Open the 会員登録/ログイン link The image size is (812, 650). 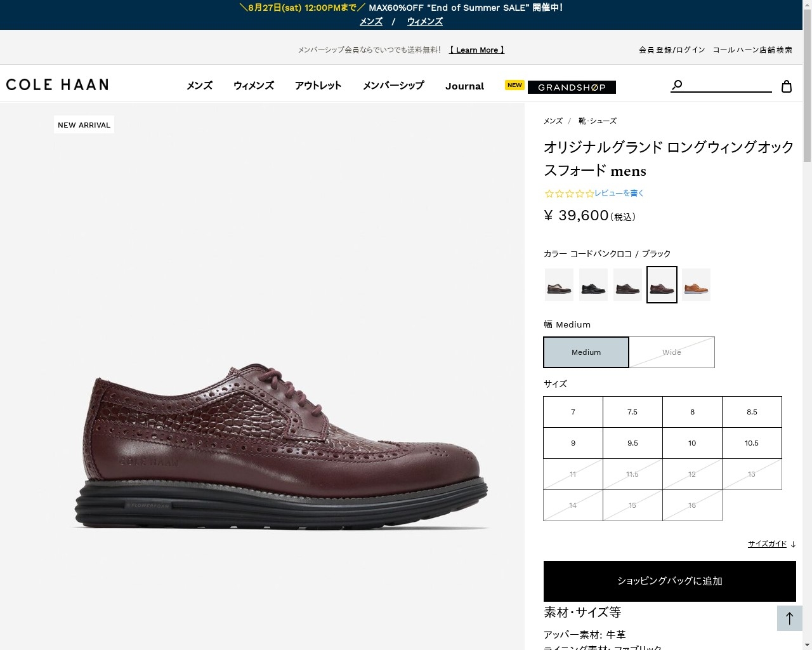[x=671, y=50]
